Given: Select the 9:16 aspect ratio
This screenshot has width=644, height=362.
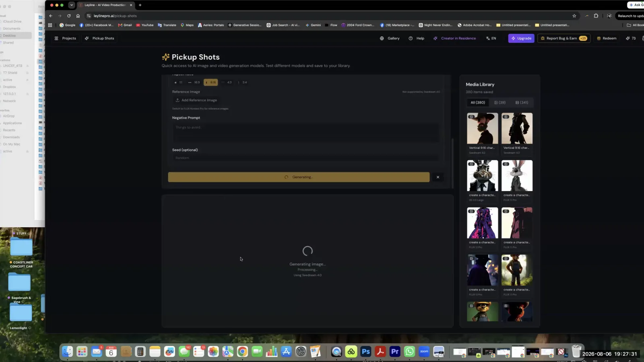Looking at the screenshot, I should (x=211, y=82).
